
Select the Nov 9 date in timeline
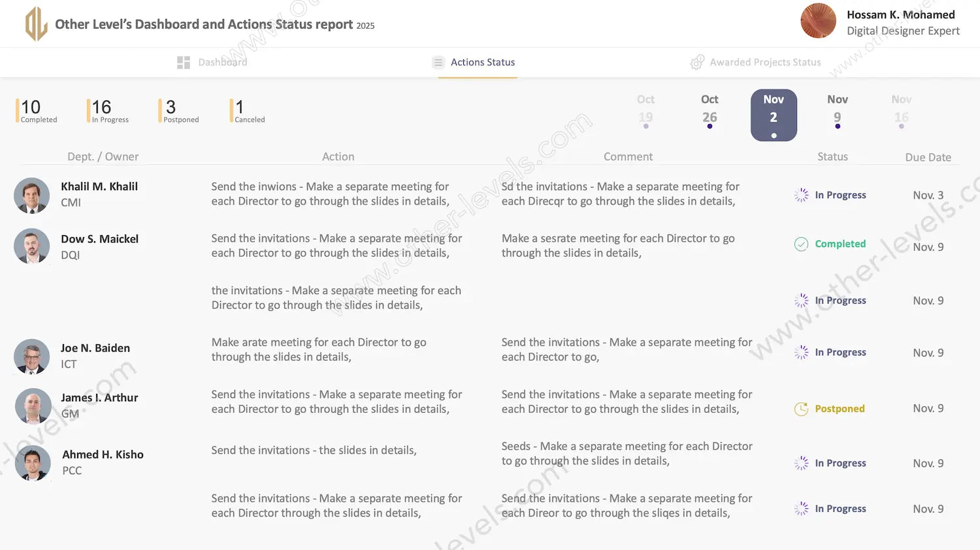click(x=837, y=110)
